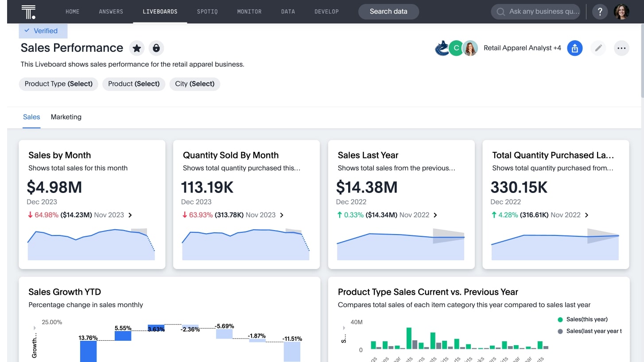
Task: Switch to the Sales tab
Action: [31, 117]
